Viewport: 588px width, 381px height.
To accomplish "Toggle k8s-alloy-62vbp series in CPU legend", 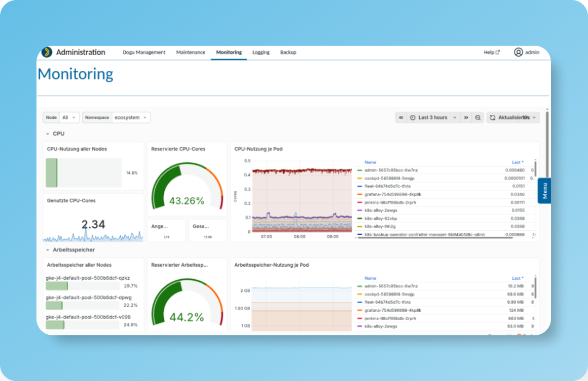I will pyautogui.click(x=381, y=219).
